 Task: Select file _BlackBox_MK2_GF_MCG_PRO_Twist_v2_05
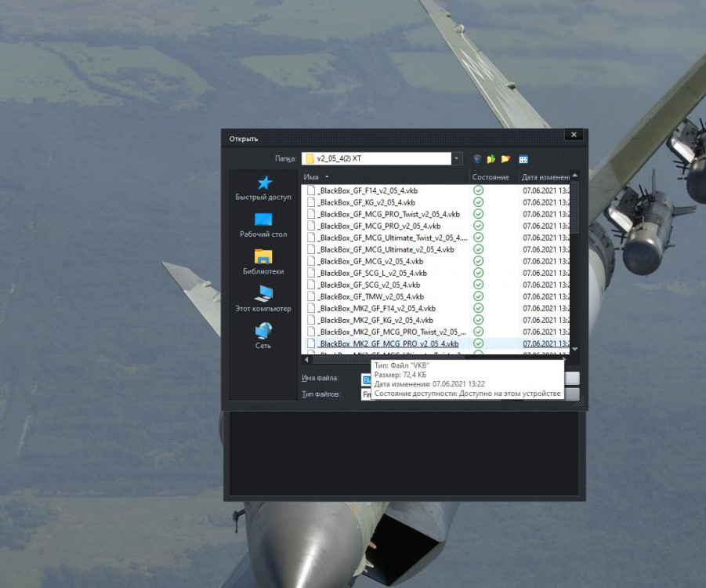(392, 332)
